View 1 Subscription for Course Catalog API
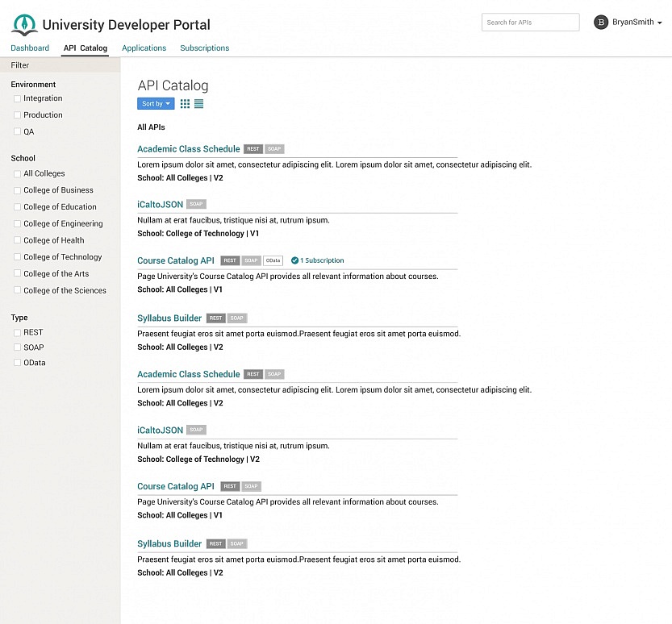This screenshot has width=672, height=624. pyautogui.click(x=321, y=260)
